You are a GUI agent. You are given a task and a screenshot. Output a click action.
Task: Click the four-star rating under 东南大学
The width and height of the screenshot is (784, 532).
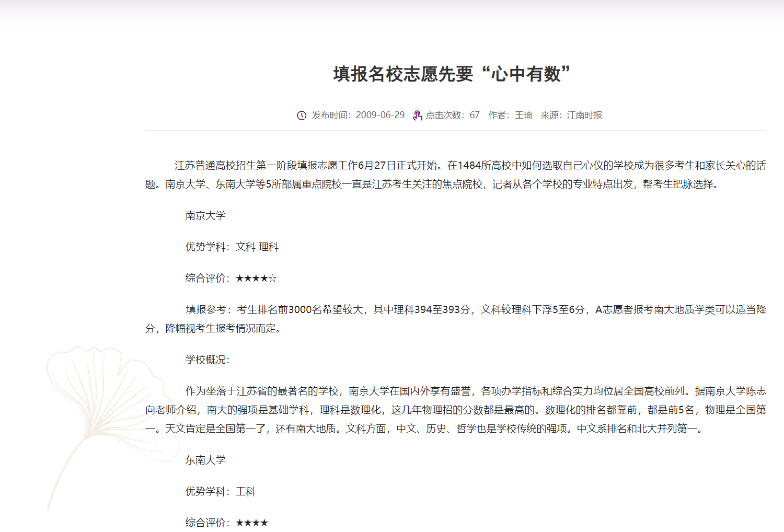(252, 523)
